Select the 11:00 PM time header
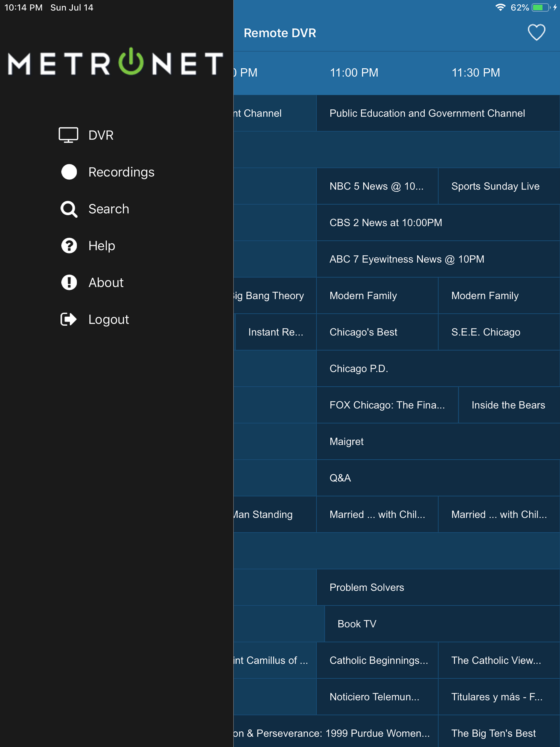Image resolution: width=560 pixels, height=747 pixels. [x=354, y=73]
